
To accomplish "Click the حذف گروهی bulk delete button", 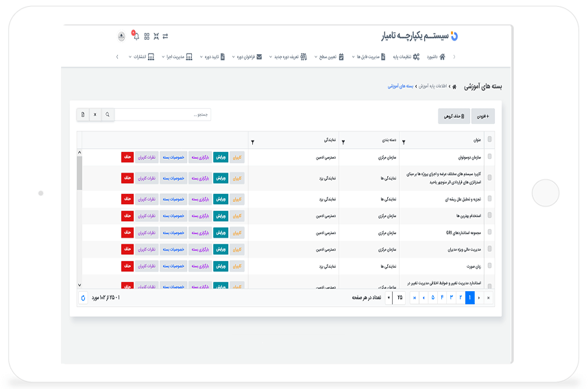I will click(454, 116).
